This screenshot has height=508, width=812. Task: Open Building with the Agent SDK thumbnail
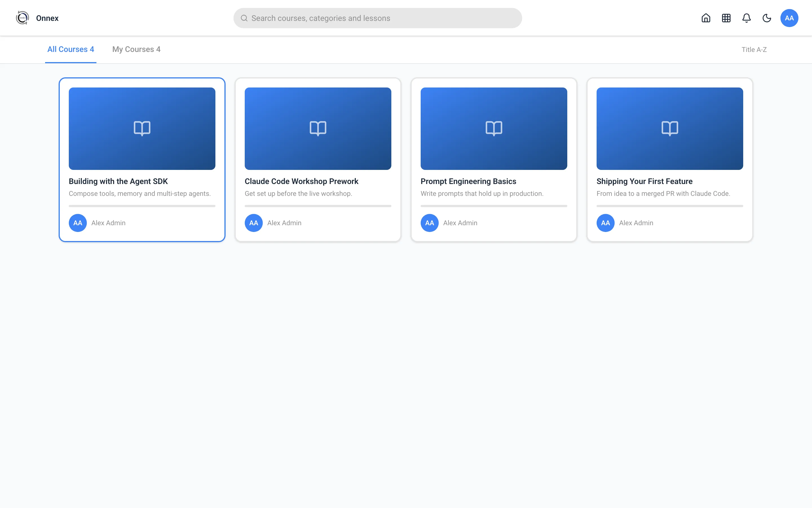point(142,129)
